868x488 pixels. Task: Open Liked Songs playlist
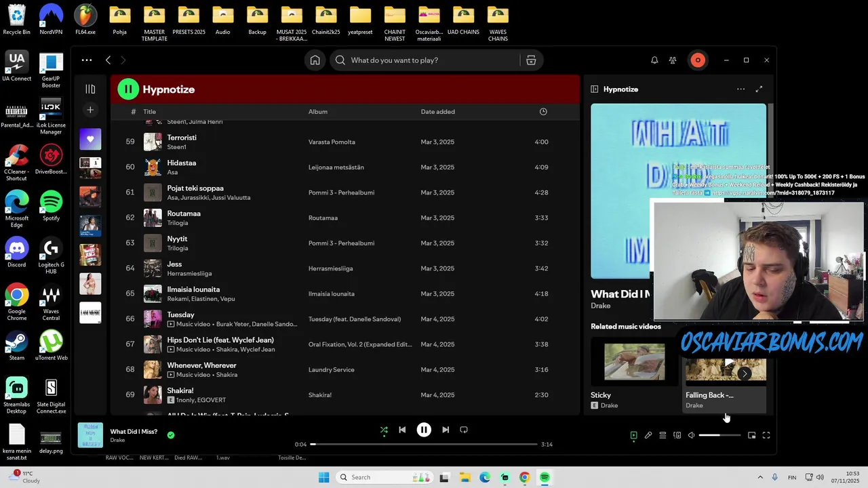[x=90, y=139]
